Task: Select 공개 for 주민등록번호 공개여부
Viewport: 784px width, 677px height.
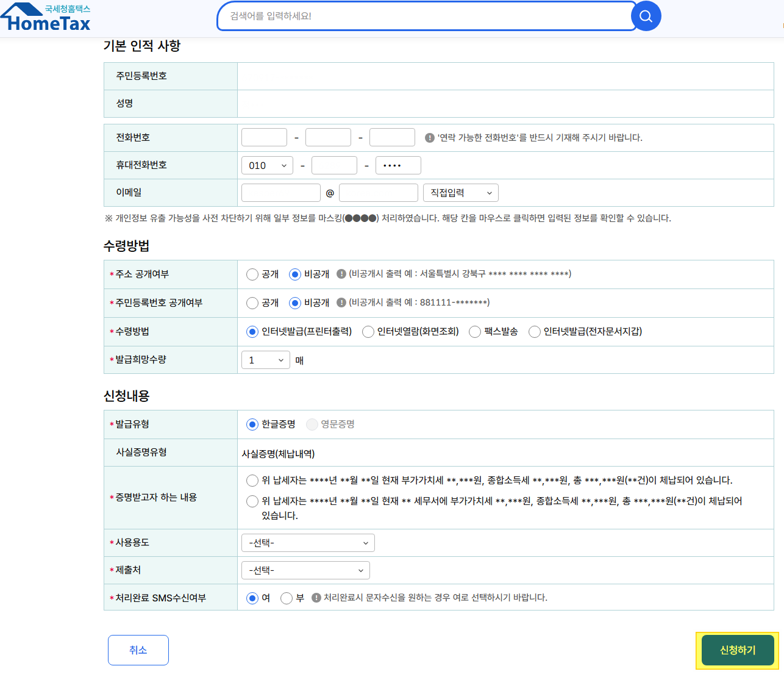Action: (x=252, y=303)
